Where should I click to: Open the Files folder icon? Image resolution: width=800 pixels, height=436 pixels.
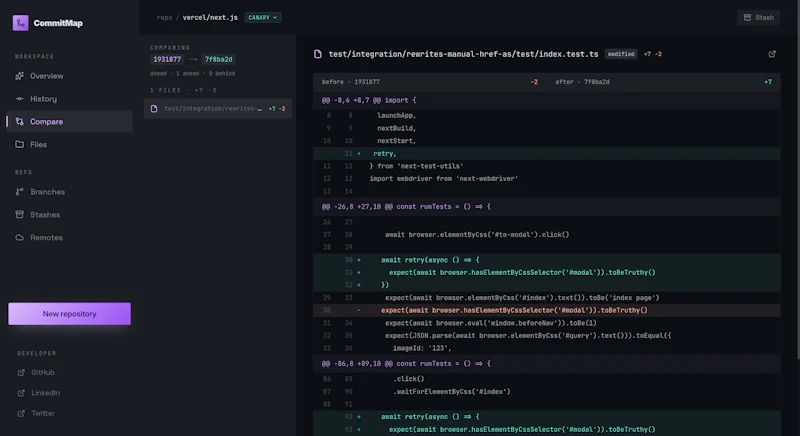(x=19, y=144)
